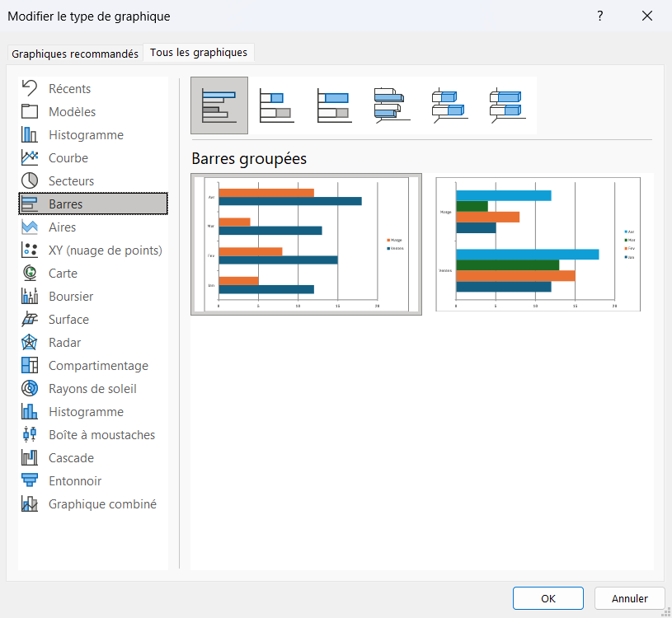
Task: Click the Entonnoir label
Action: pyautogui.click(x=75, y=481)
